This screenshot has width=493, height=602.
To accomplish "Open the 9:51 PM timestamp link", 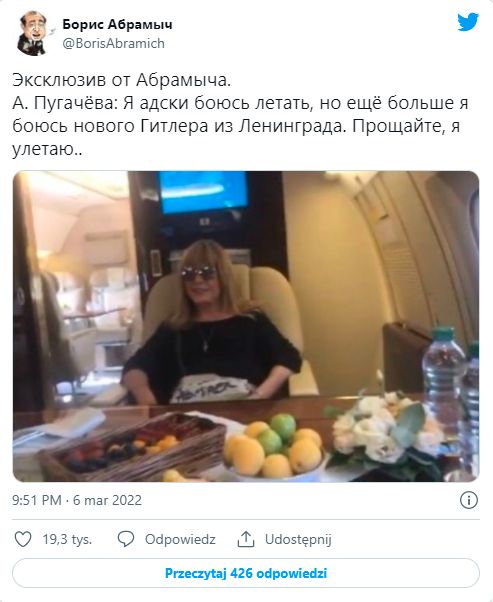I will coord(37,500).
